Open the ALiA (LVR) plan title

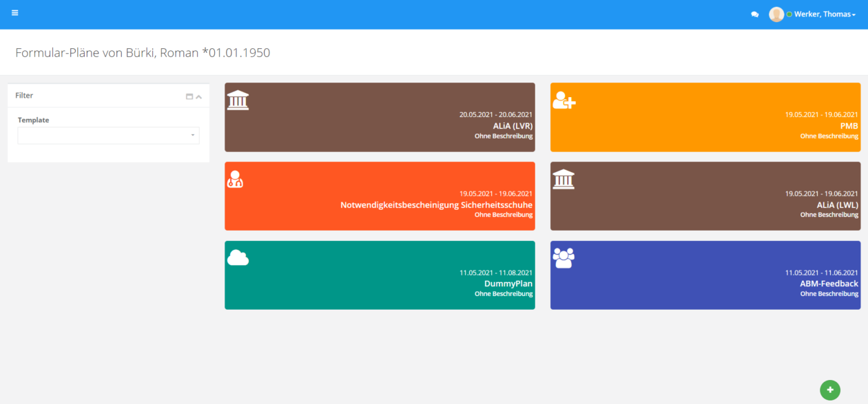pyautogui.click(x=512, y=126)
